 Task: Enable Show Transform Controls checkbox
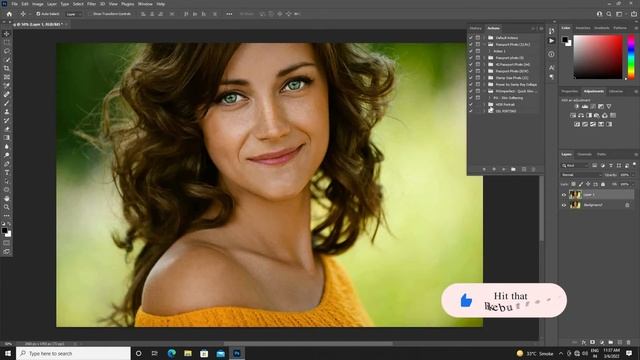tap(91, 14)
